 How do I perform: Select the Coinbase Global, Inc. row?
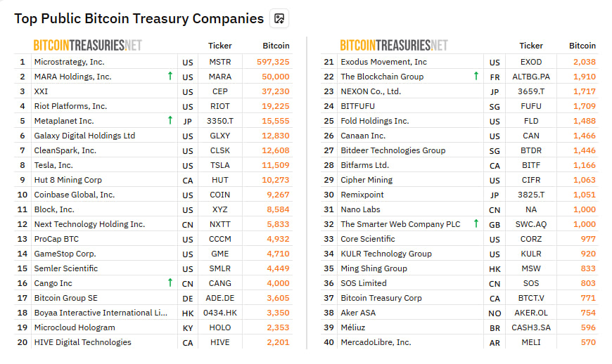click(x=153, y=195)
